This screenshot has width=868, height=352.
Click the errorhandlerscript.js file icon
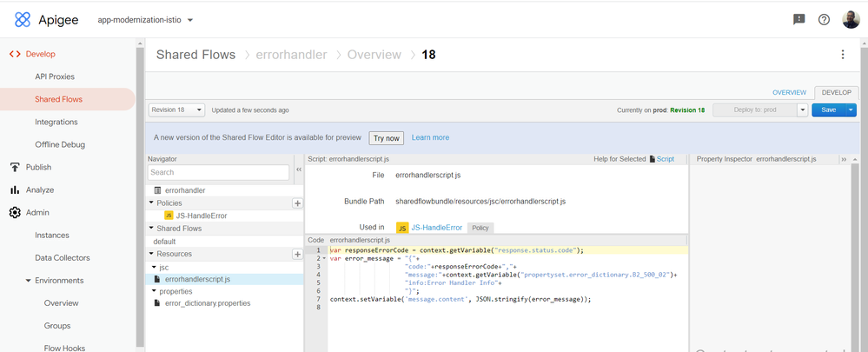coord(157,280)
